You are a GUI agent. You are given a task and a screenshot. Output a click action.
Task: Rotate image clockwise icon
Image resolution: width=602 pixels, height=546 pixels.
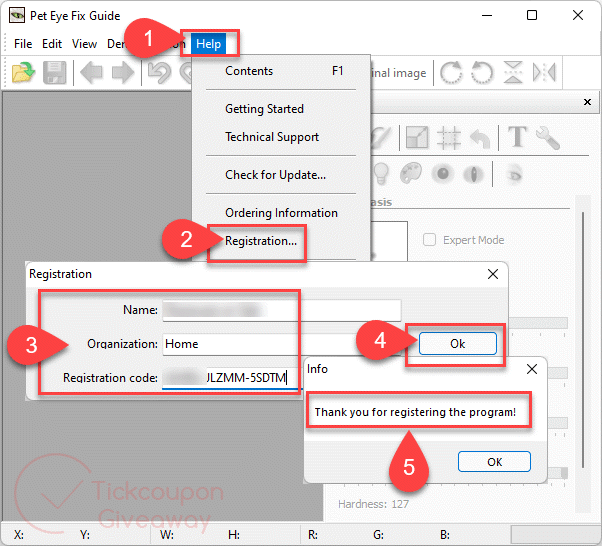(451, 72)
